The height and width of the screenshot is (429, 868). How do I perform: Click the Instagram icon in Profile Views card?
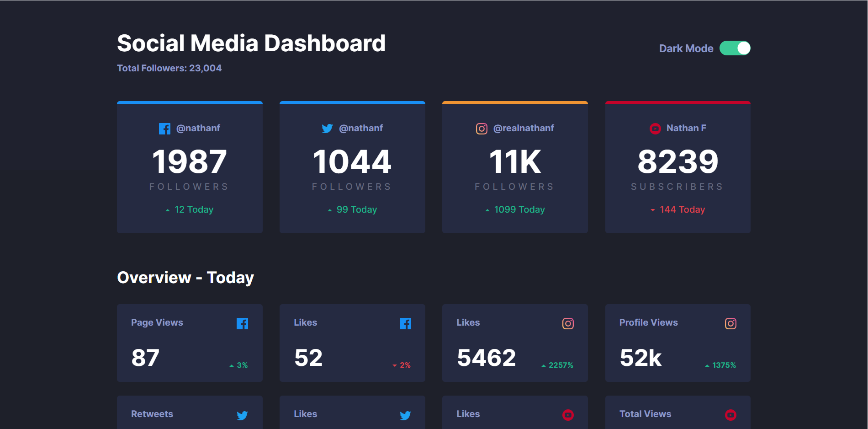click(x=730, y=323)
